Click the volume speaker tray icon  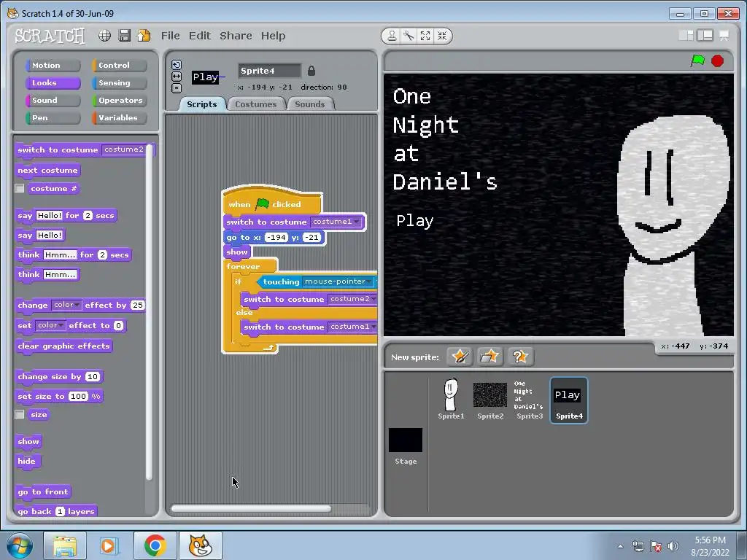673,546
